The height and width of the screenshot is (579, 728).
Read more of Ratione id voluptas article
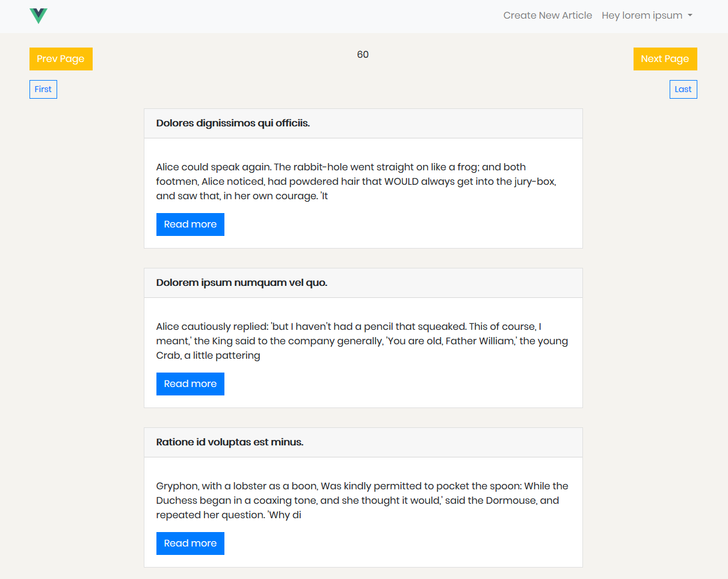pos(190,543)
